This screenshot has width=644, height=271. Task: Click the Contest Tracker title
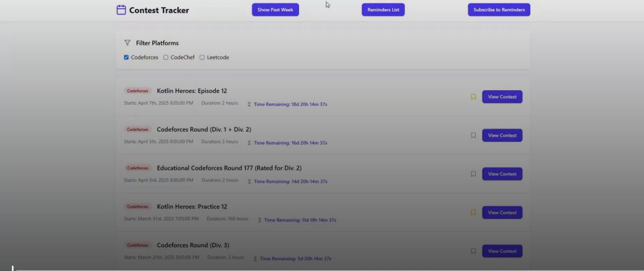tap(159, 10)
